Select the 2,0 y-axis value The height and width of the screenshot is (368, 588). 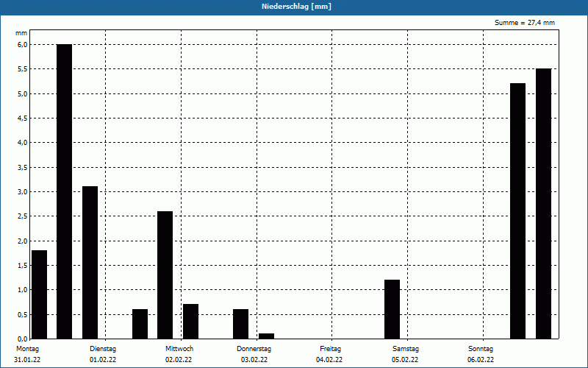click(23, 241)
